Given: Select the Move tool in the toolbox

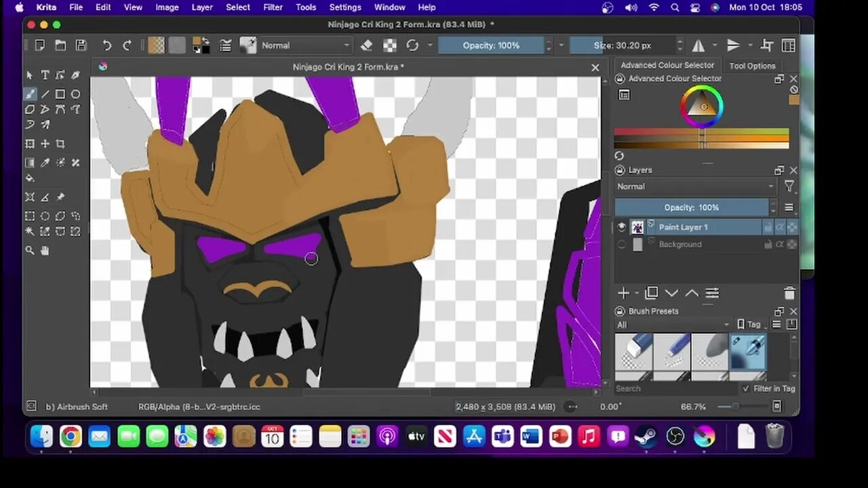Looking at the screenshot, I should [45, 144].
